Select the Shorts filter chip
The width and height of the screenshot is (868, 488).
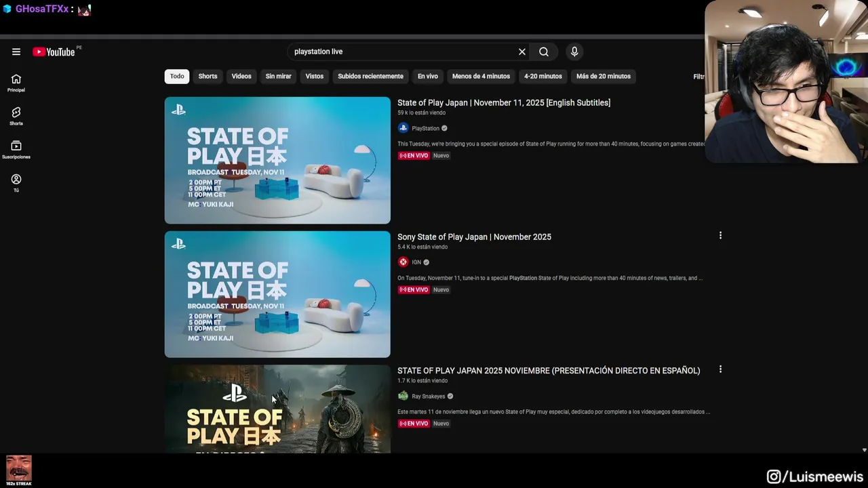[208, 76]
